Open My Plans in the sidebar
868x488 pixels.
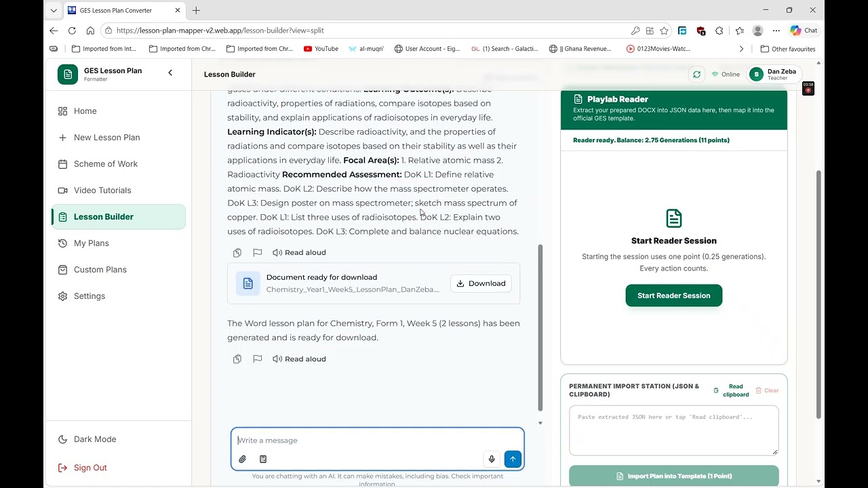(118, 243)
